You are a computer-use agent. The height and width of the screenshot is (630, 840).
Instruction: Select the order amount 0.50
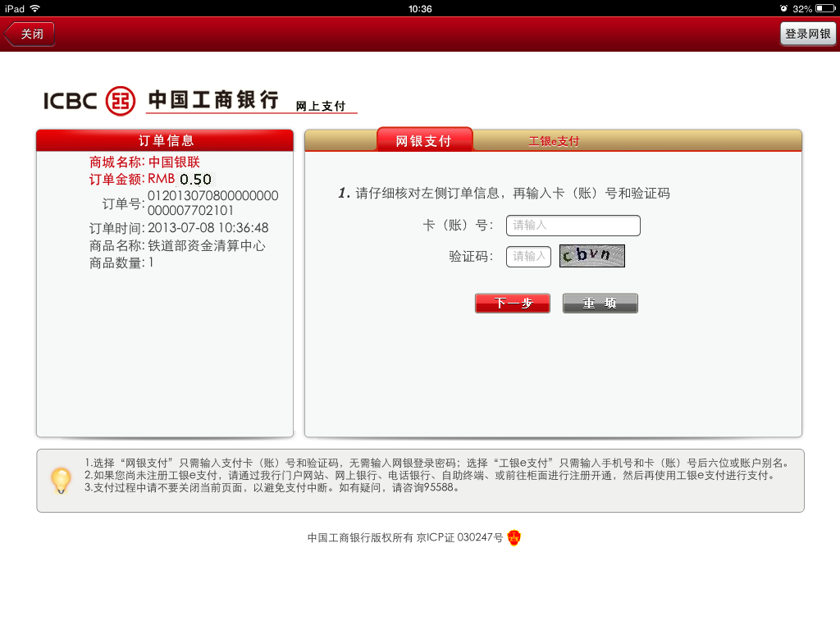195,179
